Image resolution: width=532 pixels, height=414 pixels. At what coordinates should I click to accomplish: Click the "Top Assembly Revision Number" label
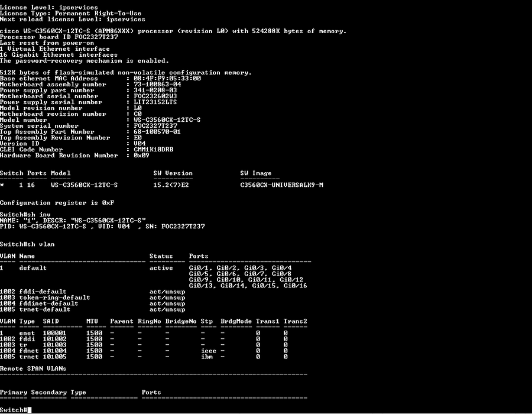click(55, 138)
